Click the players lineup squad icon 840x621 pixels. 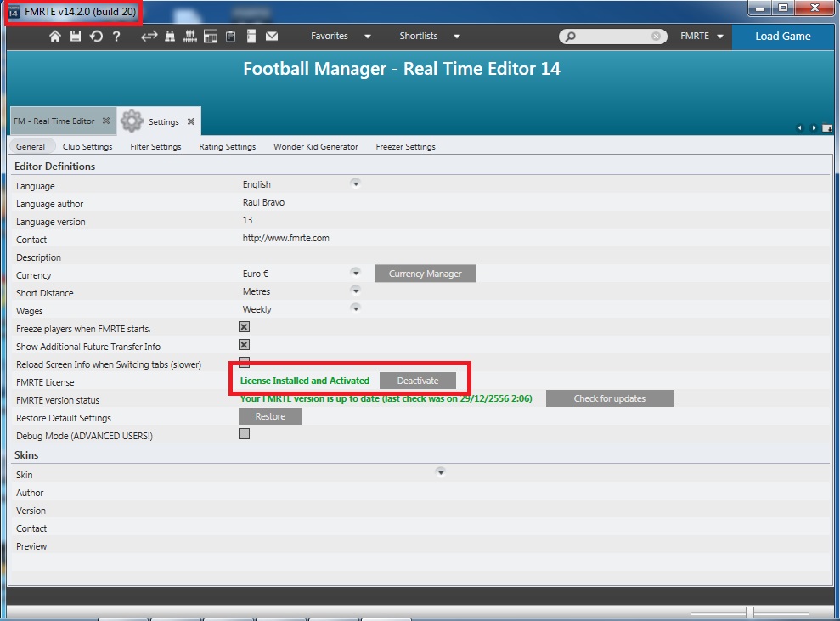tap(190, 37)
